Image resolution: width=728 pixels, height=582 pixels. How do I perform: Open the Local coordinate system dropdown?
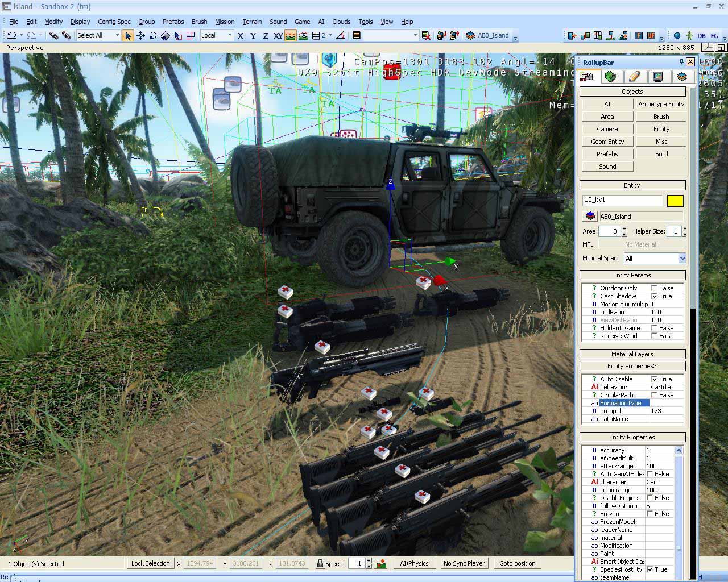217,35
